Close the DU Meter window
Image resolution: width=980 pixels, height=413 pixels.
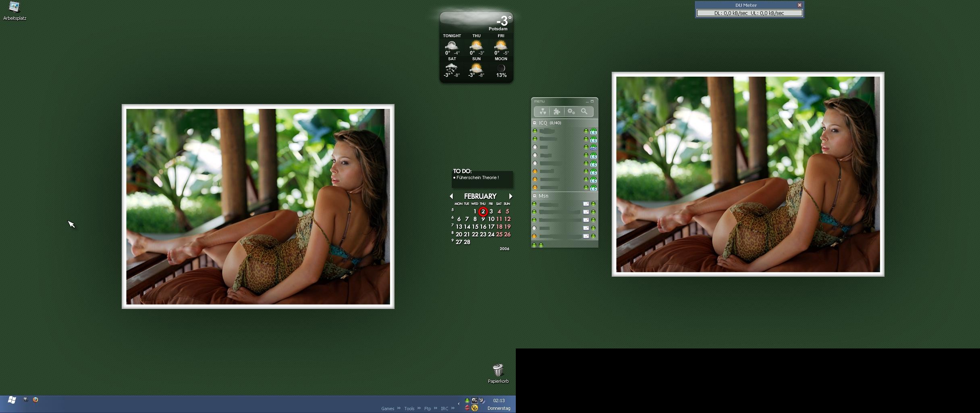(799, 5)
